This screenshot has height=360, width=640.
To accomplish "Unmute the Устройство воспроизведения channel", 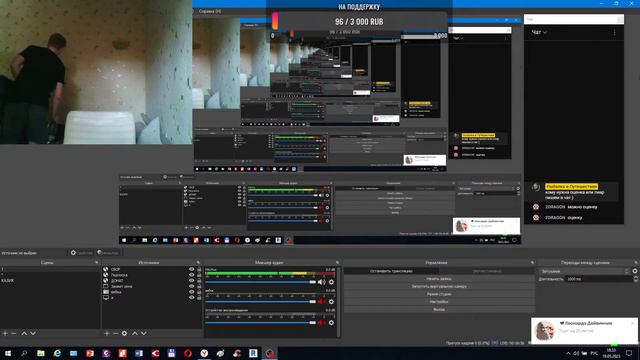I will [322, 322].
